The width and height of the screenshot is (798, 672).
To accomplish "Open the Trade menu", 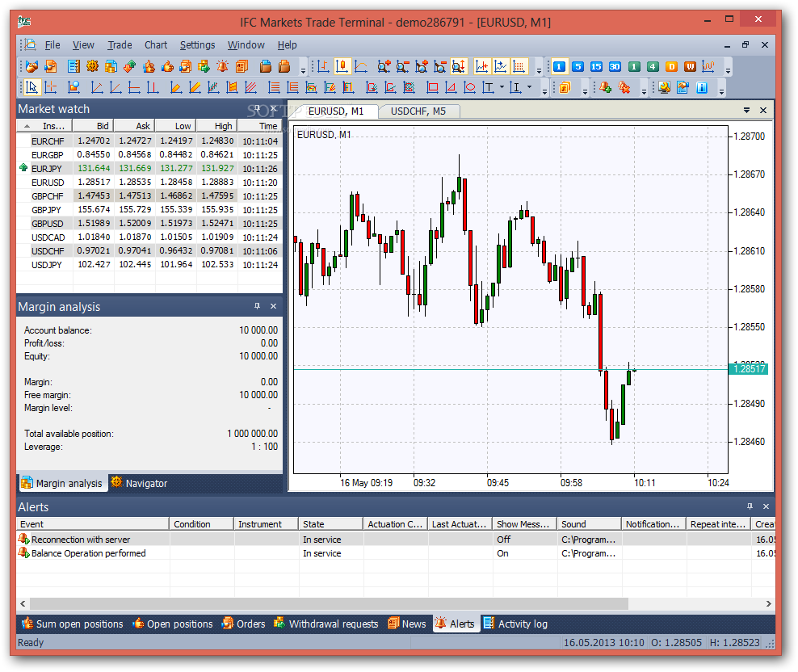I will [x=120, y=44].
